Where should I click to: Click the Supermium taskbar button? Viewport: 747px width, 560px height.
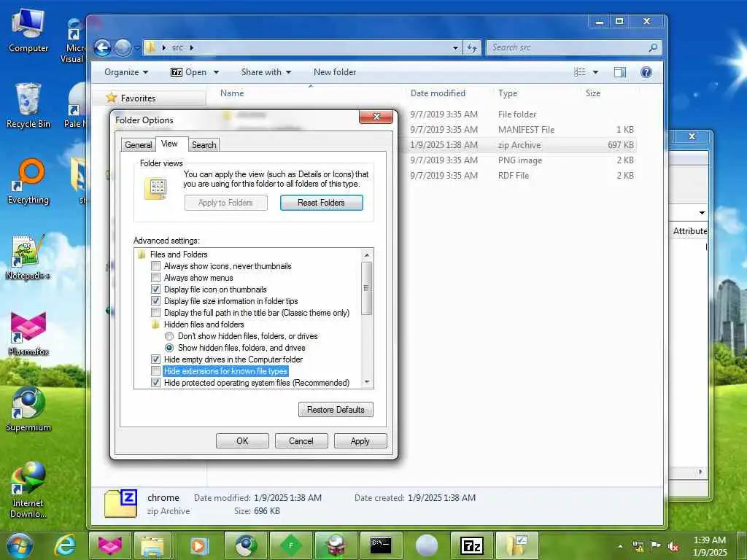(245, 545)
